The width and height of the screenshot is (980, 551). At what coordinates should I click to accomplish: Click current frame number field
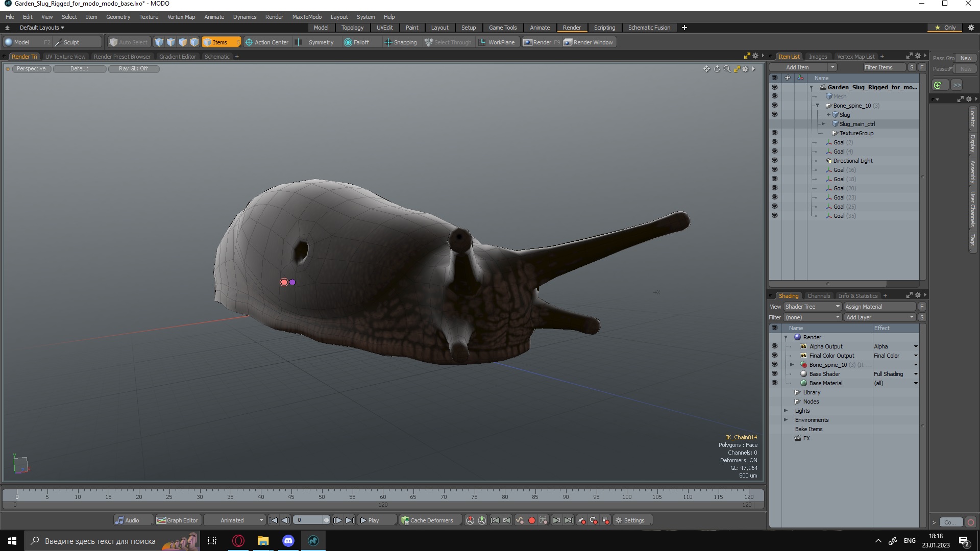pos(308,520)
